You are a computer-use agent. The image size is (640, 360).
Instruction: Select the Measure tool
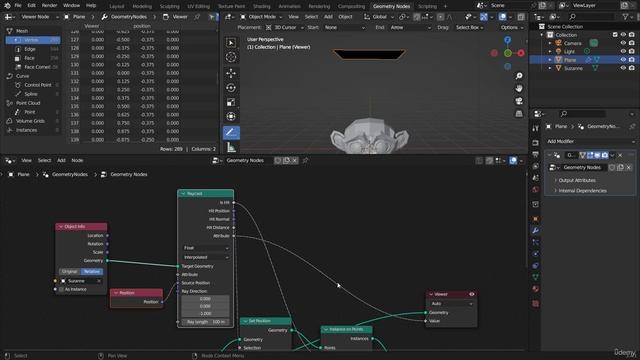click(x=231, y=147)
